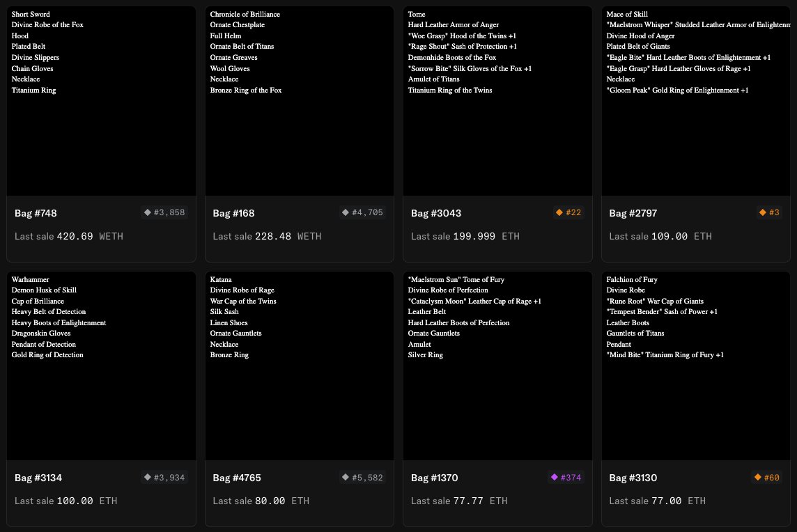Image resolution: width=797 pixels, height=532 pixels.
Task: Open the Bag #2797 card thumbnail
Action: pyautogui.click(x=696, y=101)
